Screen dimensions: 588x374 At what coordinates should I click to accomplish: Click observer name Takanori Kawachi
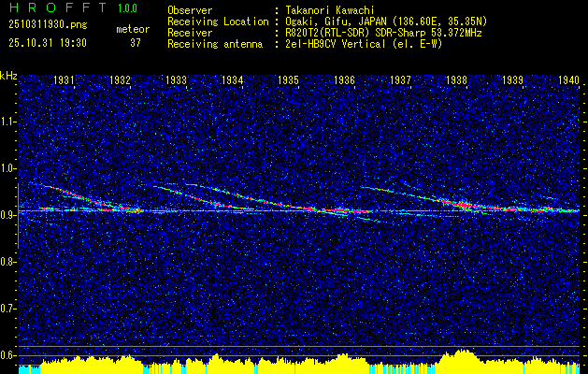click(x=330, y=10)
